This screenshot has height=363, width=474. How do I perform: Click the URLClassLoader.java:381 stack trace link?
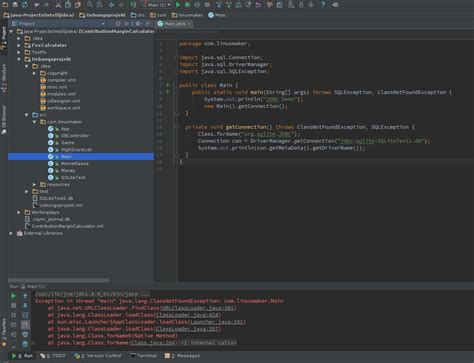198,308
